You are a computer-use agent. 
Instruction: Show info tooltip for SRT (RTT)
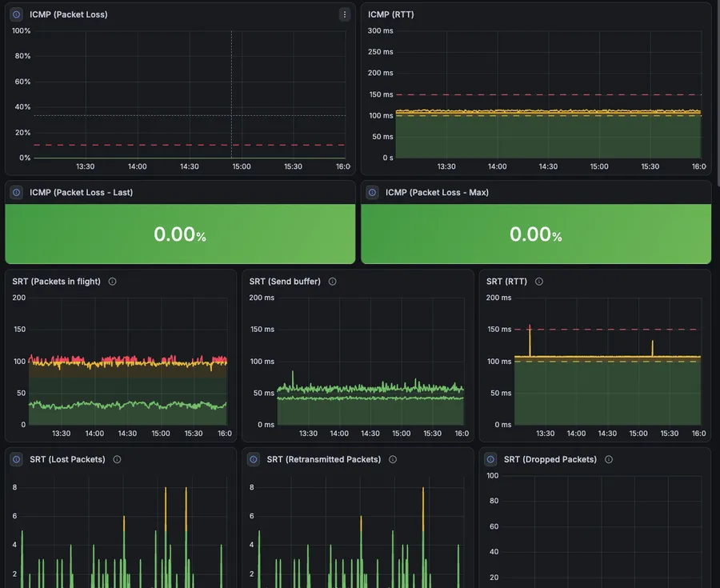pyautogui.click(x=539, y=282)
